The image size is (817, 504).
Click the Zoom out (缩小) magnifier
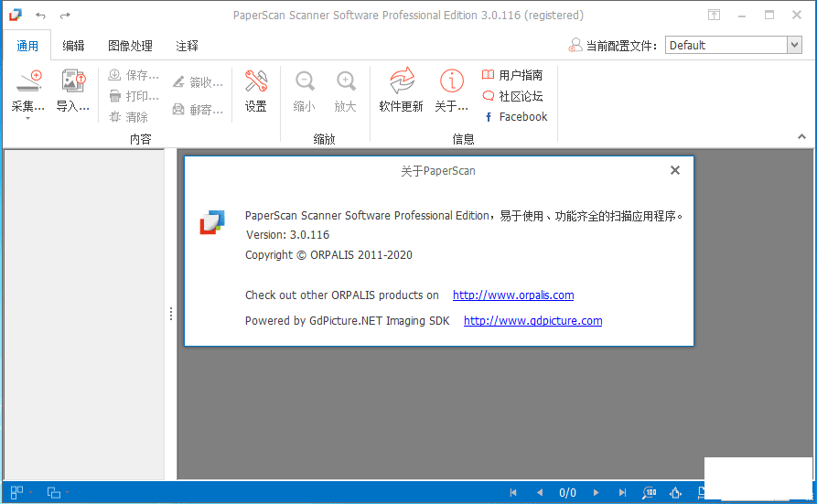click(305, 81)
